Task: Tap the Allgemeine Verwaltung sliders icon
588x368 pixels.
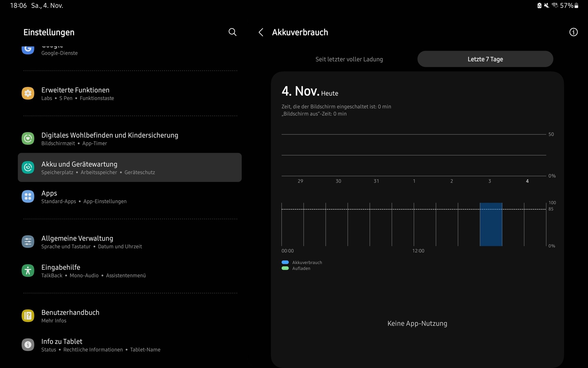Action: [x=28, y=242]
